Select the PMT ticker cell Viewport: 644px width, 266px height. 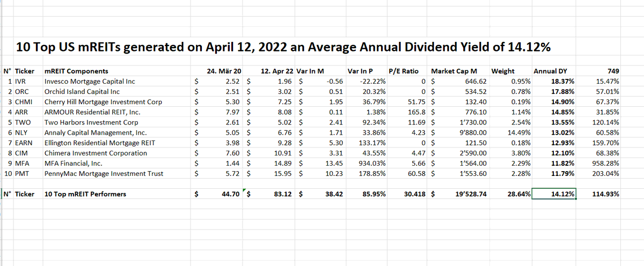[22, 174]
